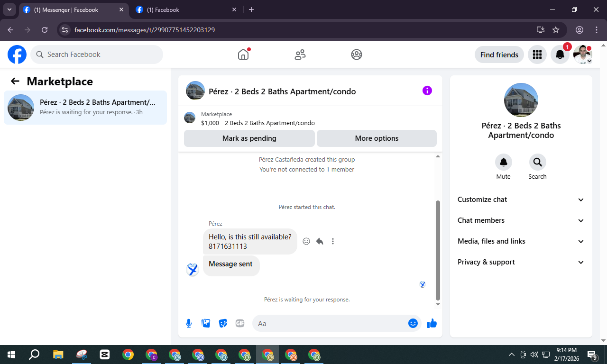Open the Friends icon in top navigation
The image size is (607, 364).
300,55
